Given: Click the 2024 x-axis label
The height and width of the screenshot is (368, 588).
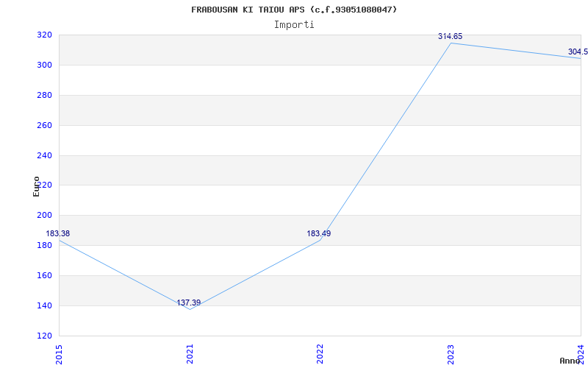Looking at the screenshot, I should coord(581,354).
